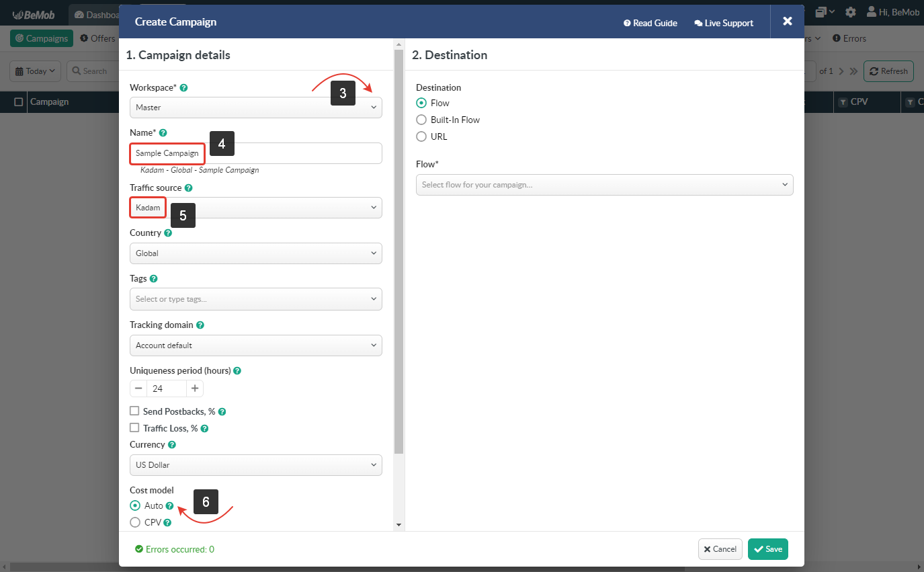
Task: Open the Workspace dropdown
Action: (255, 108)
